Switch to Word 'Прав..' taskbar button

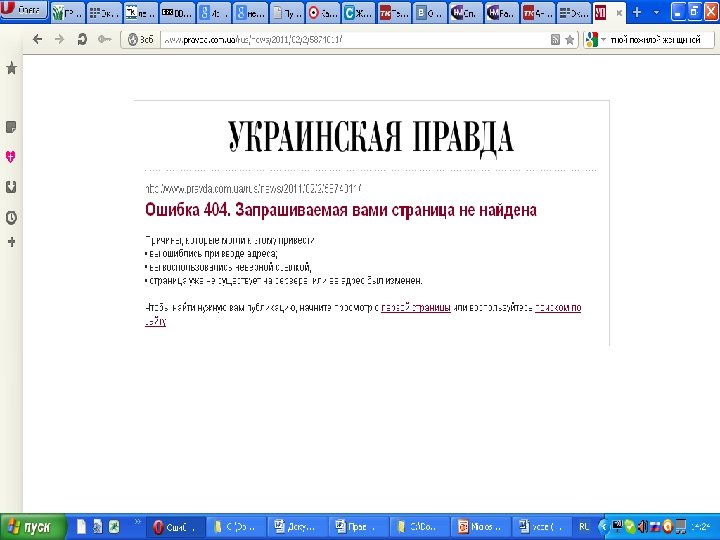359,527
